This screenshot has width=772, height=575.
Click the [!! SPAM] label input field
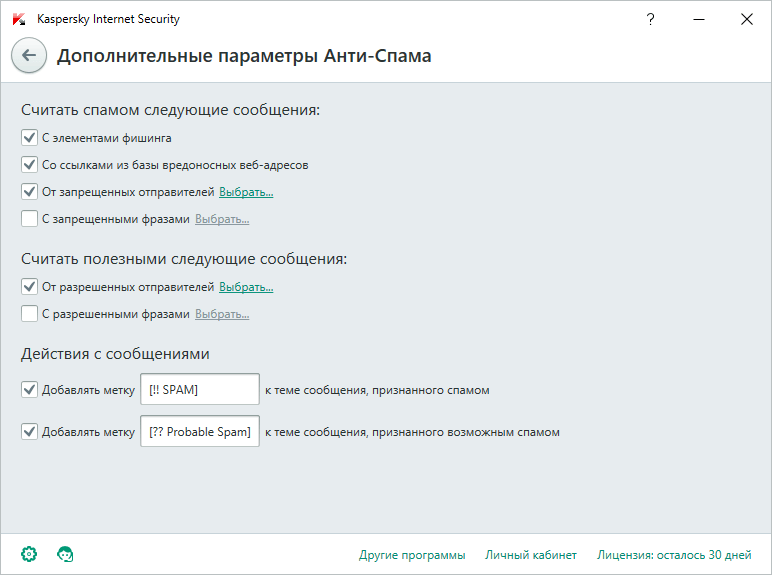(x=200, y=389)
